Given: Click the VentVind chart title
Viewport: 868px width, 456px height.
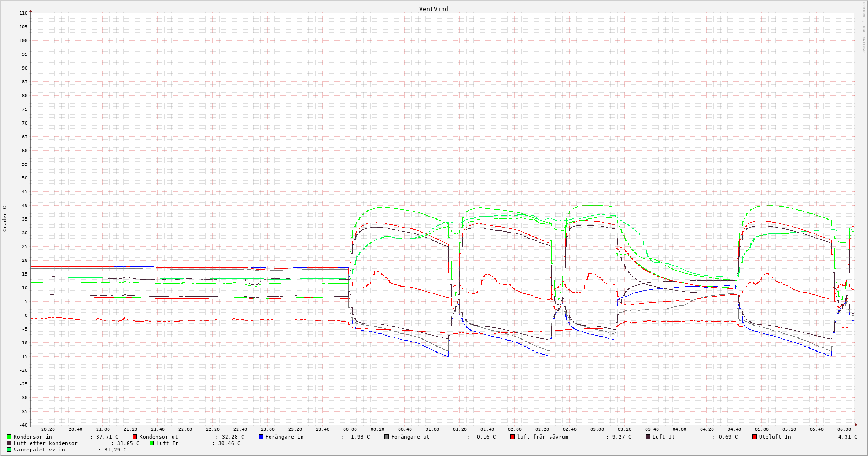Looking at the screenshot, I should pyautogui.click(x=433, y=9).
